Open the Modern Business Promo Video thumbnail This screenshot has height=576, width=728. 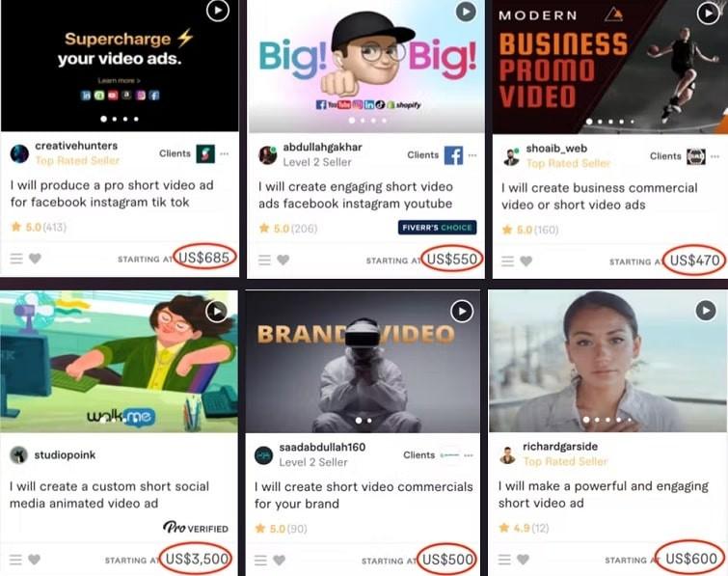(610, 68)
